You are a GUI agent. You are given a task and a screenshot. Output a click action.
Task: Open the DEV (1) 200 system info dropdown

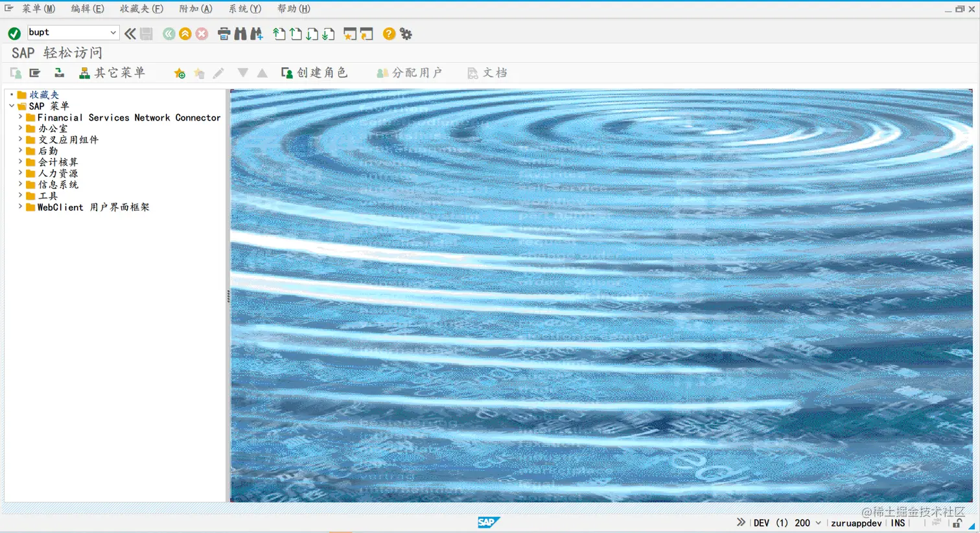click(x=818, y=523)
